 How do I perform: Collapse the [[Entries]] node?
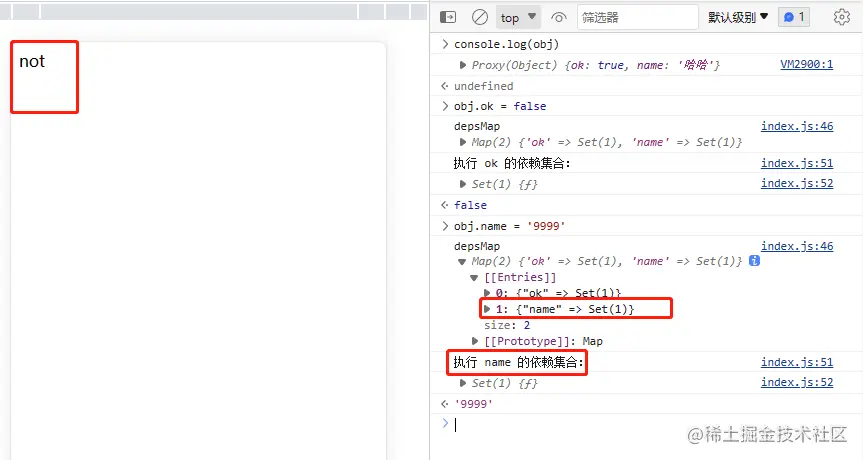coord(474,277)
